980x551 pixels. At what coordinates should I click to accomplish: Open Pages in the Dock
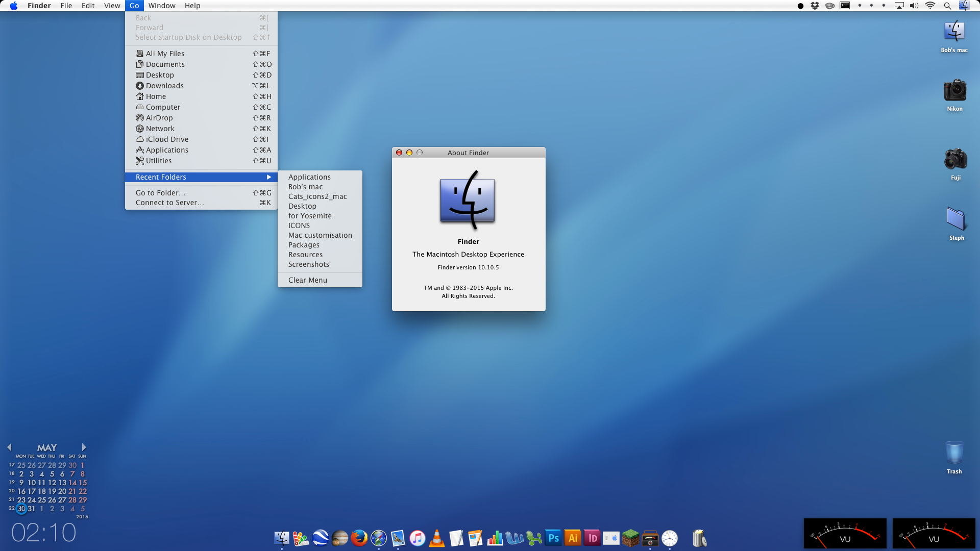pos(476,538)
